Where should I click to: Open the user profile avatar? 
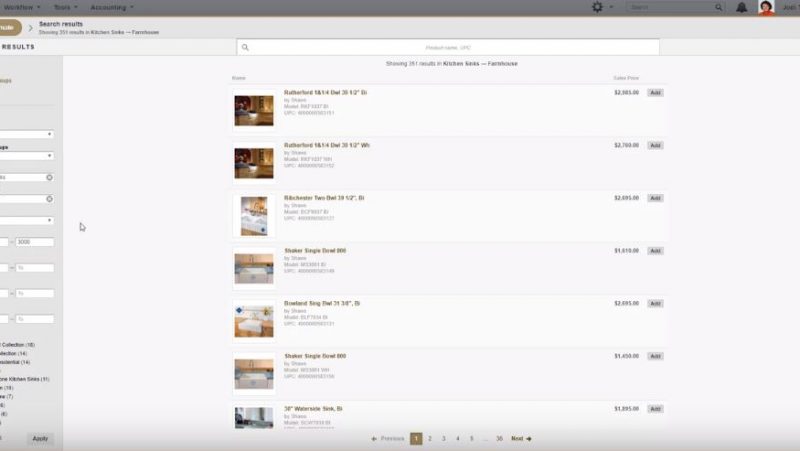[x=767, y=7]
